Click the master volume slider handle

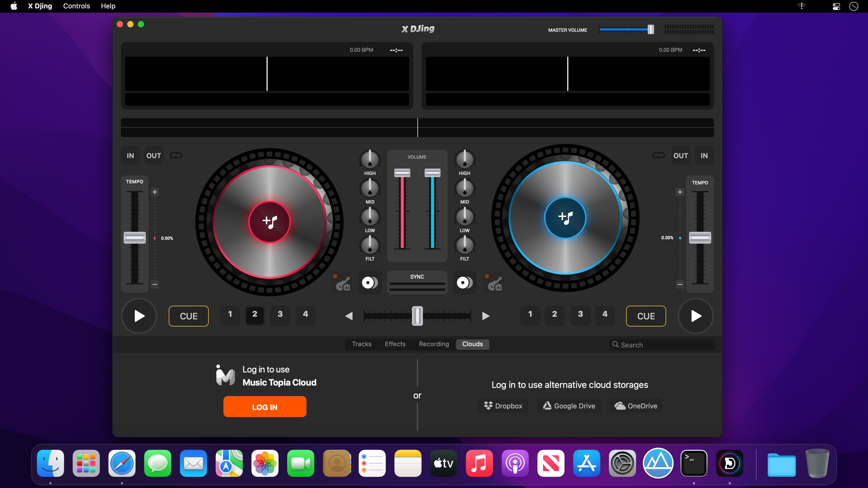(x=651, y=30)
